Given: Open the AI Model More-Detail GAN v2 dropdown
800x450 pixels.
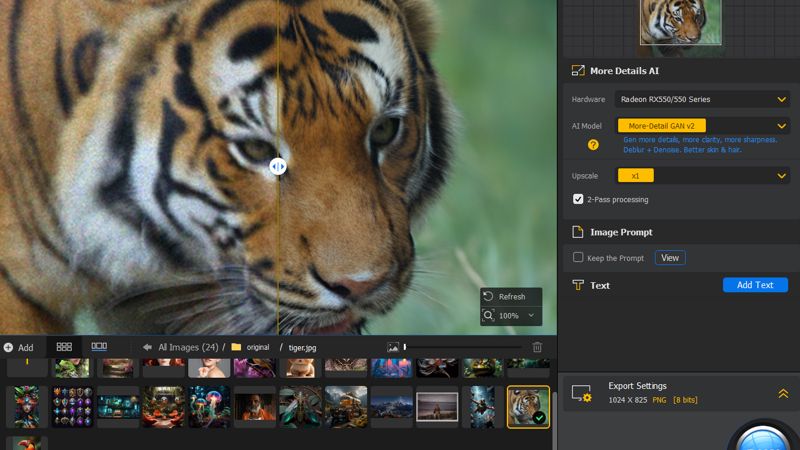Looking at the screenshot, I should coord(702,126).
